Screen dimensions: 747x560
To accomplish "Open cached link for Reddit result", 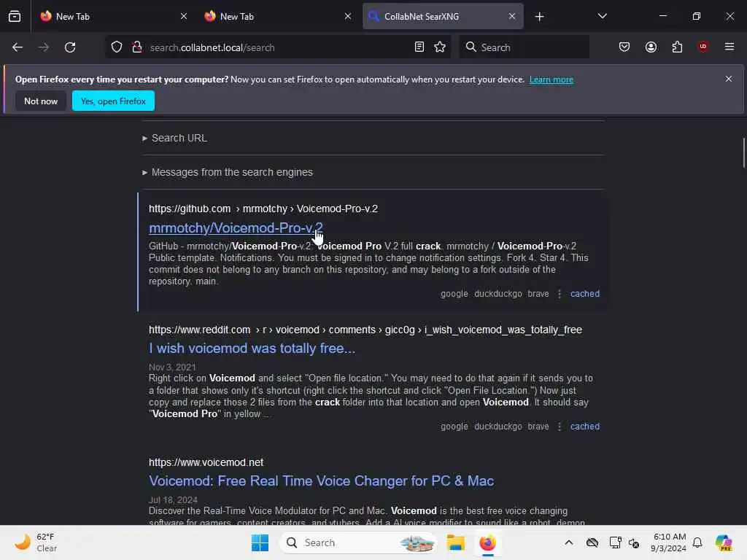I will (x=584, y=427).
